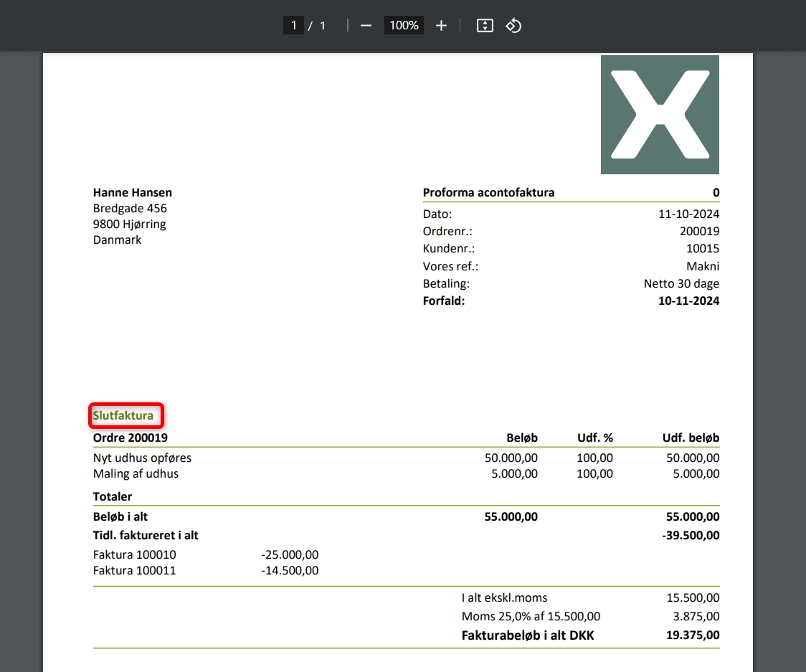Click the Proforma acontofaktura title
806x672 pixels.
[x=488, y=192]
